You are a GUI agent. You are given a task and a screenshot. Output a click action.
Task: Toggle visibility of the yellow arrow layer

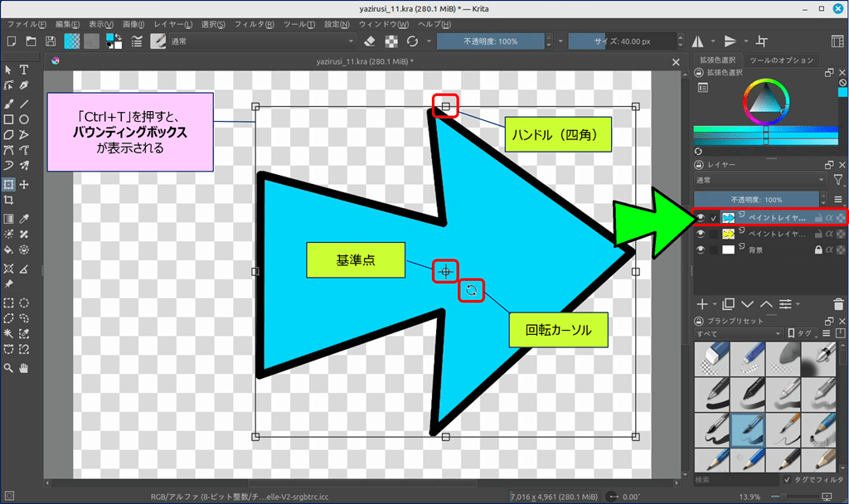(x=701, y=234)
